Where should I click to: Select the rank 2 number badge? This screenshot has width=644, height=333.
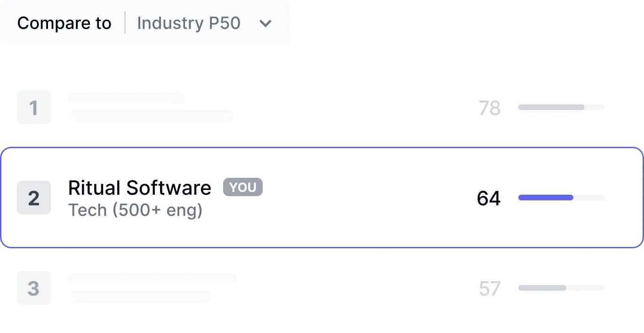coord(34,198)
